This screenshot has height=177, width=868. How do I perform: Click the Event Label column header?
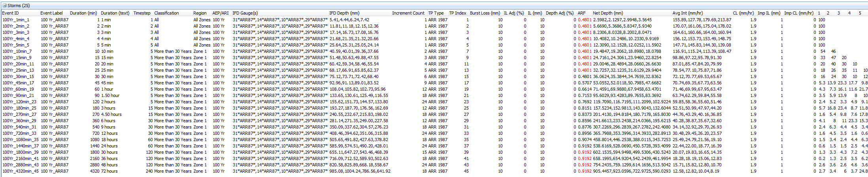tap(51, 13)
